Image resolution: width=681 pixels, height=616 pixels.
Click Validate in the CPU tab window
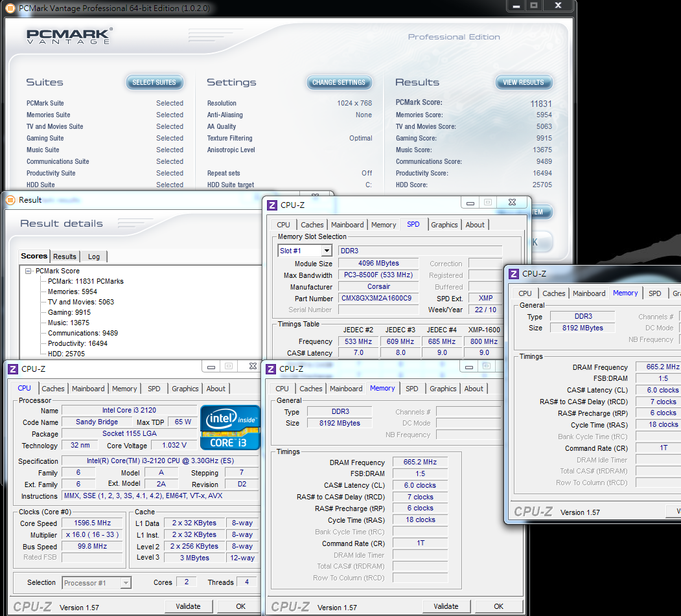click(x=188, y=606)
